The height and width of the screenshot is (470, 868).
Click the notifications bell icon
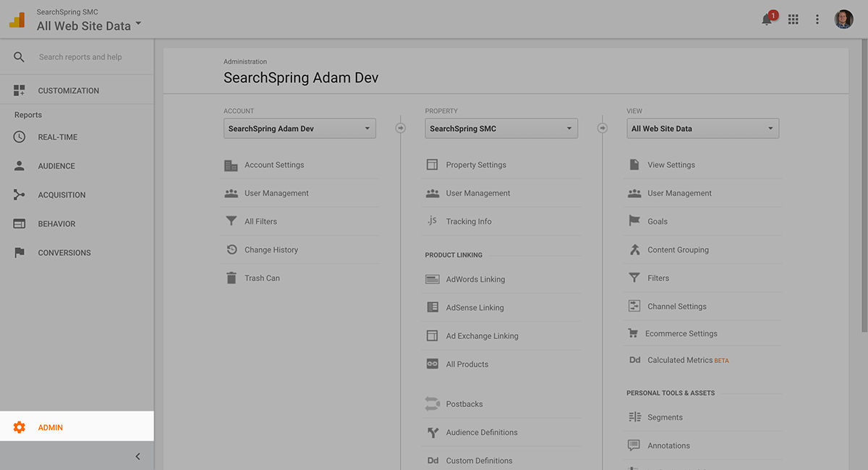tap(767, 20)
